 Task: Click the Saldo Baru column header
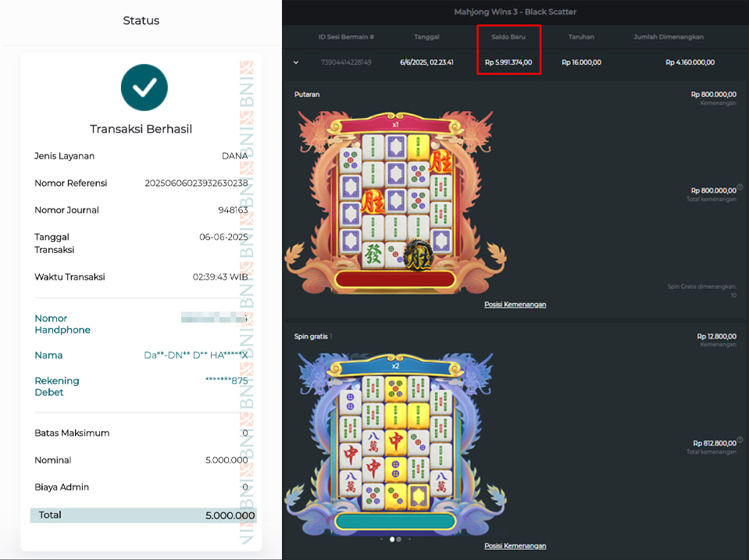pos(508,37)
